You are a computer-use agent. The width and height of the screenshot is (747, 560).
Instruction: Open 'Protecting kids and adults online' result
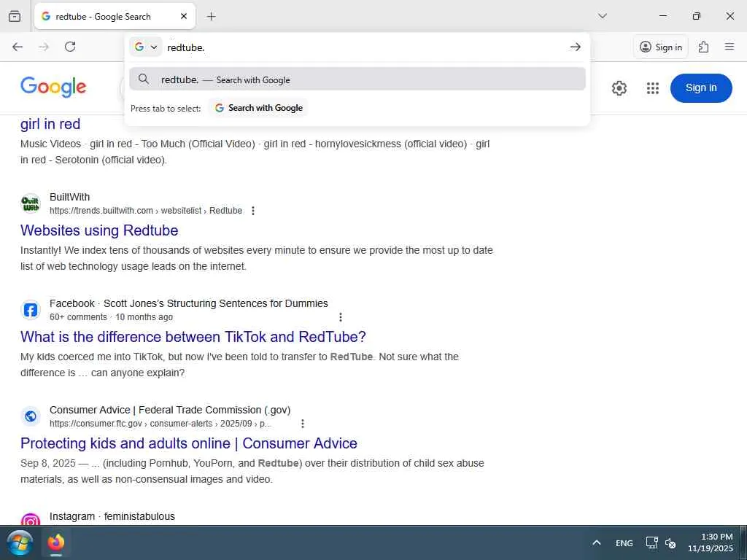[189, 443]
